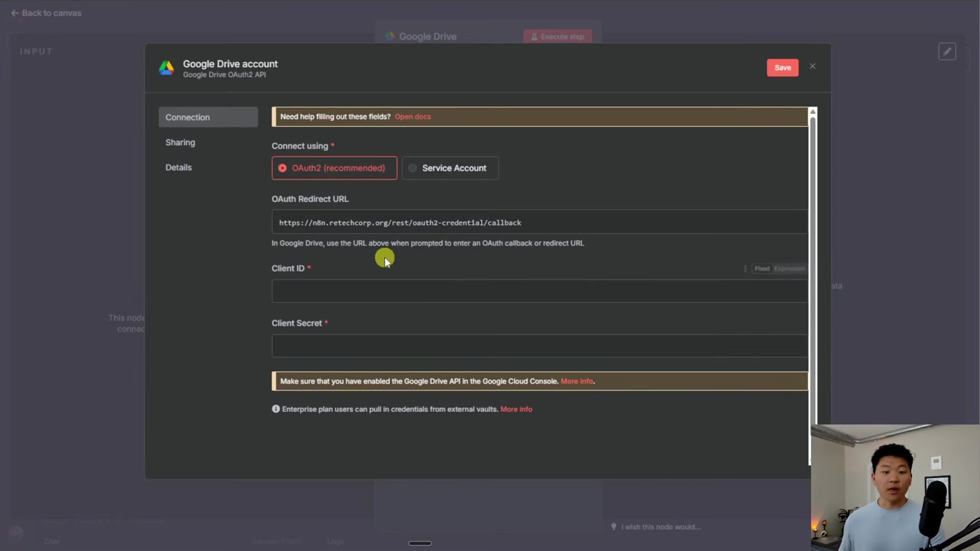
Task: Open More info link about Google Cloud Console
Action: (x=577, y=381)
